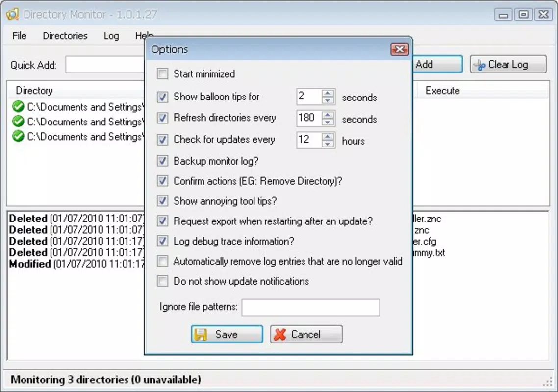Save the options

click(x=227, y=334)
